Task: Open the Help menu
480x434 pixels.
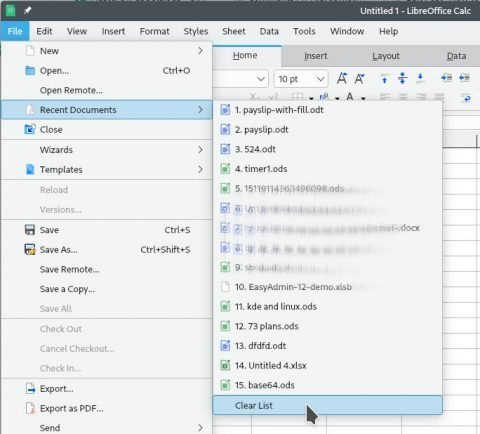Action: (x=388, y=31)
